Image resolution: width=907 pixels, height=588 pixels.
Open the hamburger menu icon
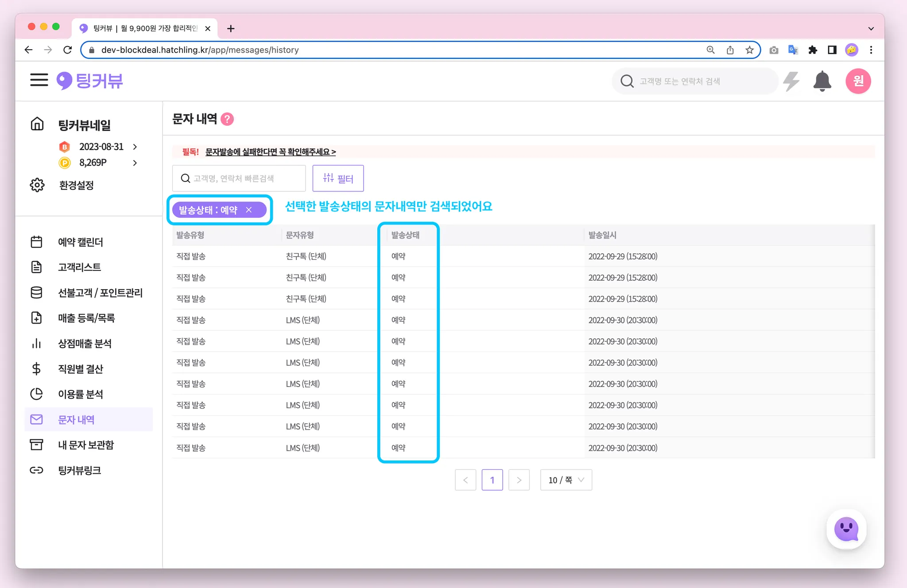coord(39,80)
